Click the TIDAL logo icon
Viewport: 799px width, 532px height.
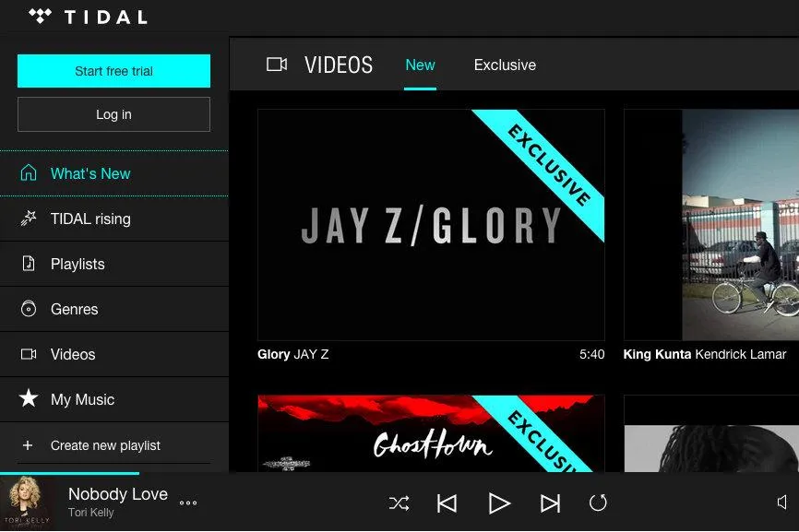click(40, 17)
